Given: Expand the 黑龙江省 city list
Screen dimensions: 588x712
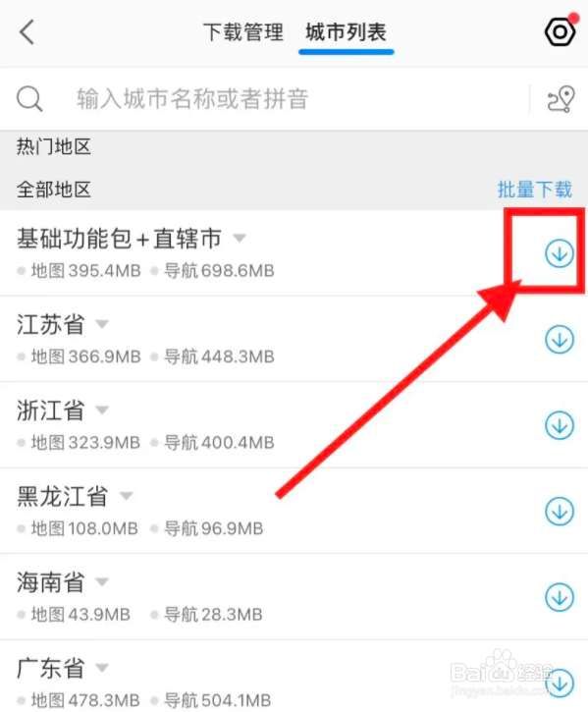Looking at the screenshot, I should click(x=127, y=496).
